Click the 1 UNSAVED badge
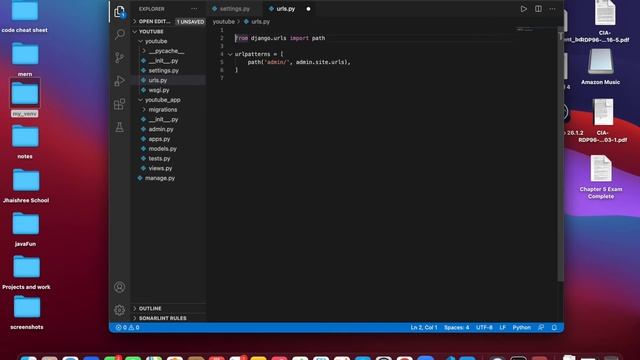Viewport: 640px width, 360px height. pyautogui.click(x=190, y=22)
